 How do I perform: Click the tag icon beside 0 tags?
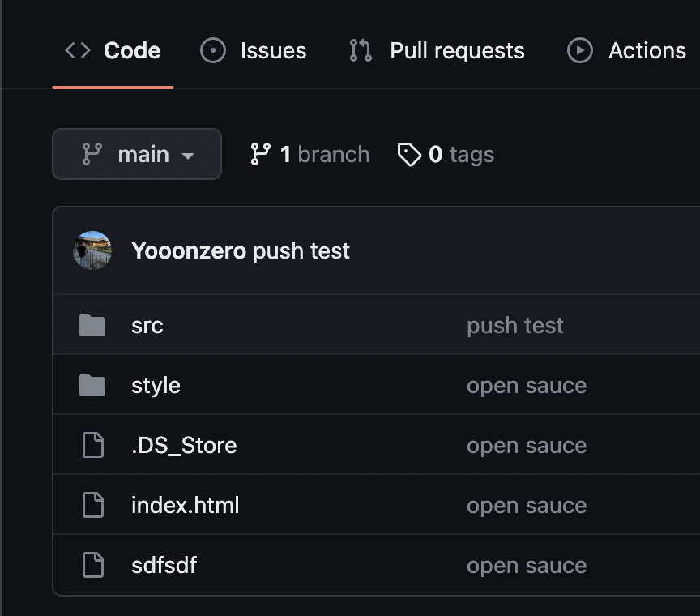(x=409, y=154)
